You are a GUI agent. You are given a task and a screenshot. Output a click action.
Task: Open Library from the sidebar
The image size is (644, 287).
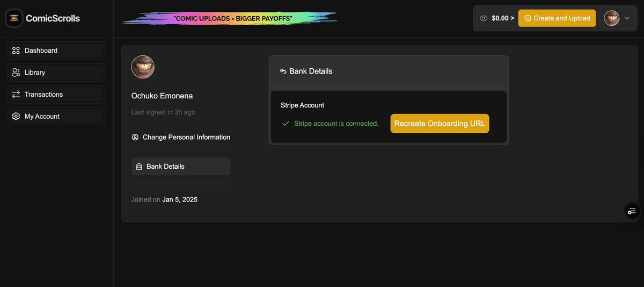pyautogui.click(x=56, y=73)
